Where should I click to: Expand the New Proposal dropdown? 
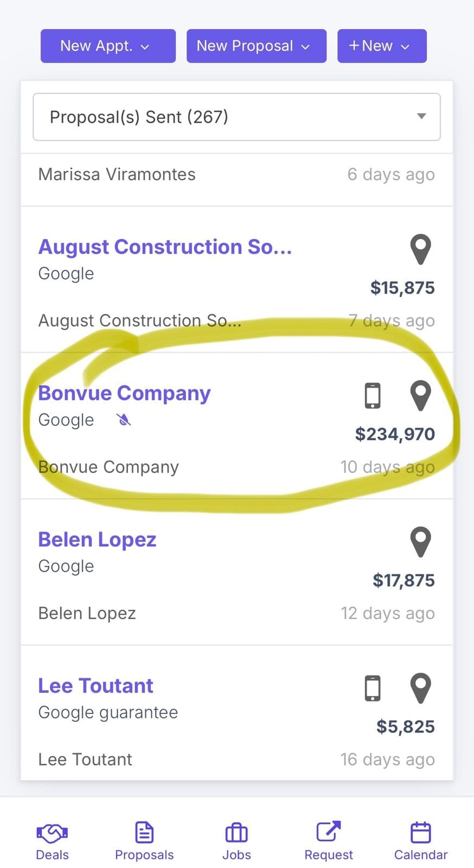[256, 46]
